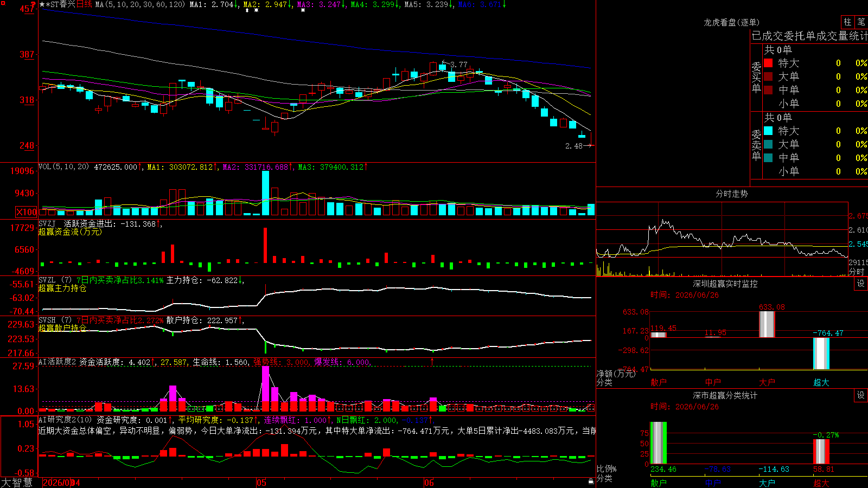
Task: Click the 633.08 大户 bar in monitor chart
Action: pyautogui.click(x=767, y=324)
